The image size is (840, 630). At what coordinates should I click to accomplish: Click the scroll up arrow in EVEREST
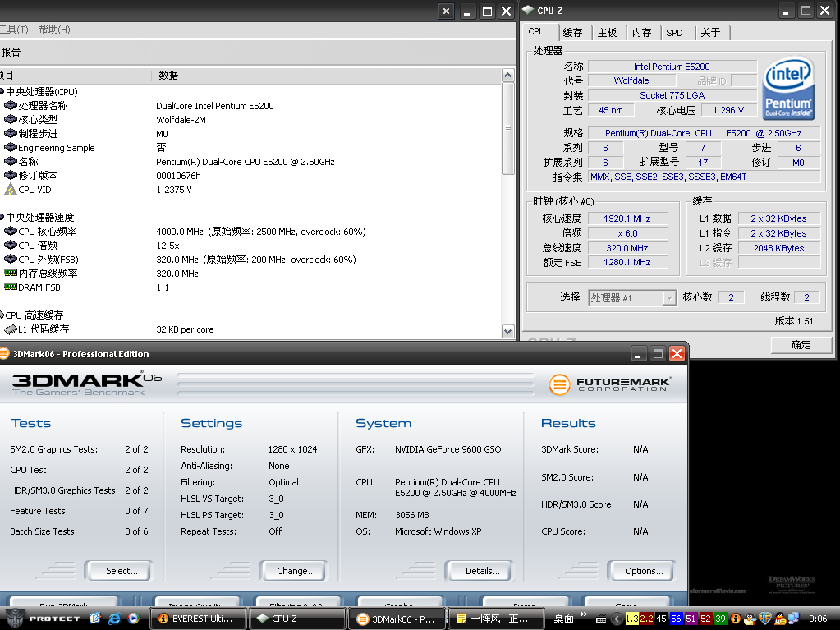pyautogui.click(x=507, y=75)
